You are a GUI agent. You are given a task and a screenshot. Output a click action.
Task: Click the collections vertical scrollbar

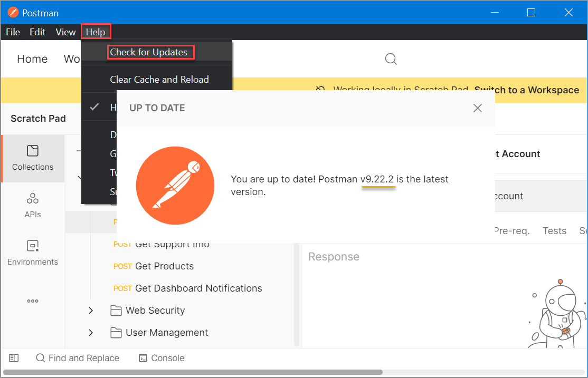297,295
